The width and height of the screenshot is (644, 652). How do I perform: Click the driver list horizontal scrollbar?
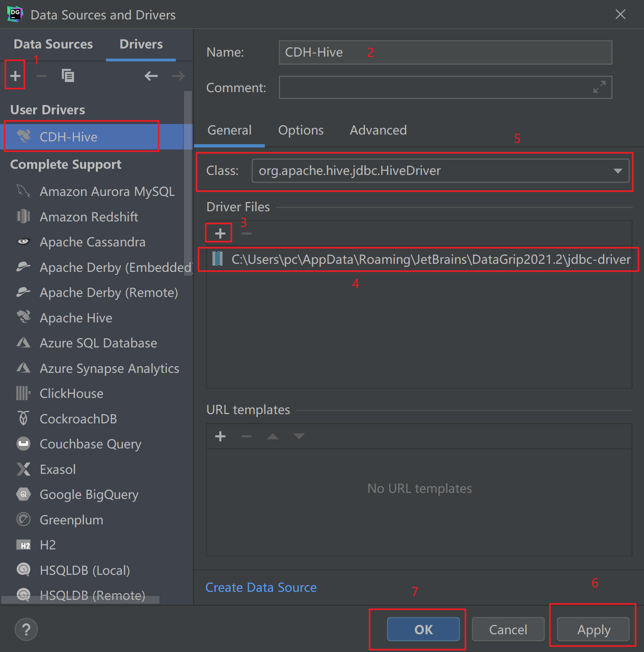(x=80, y=600)
